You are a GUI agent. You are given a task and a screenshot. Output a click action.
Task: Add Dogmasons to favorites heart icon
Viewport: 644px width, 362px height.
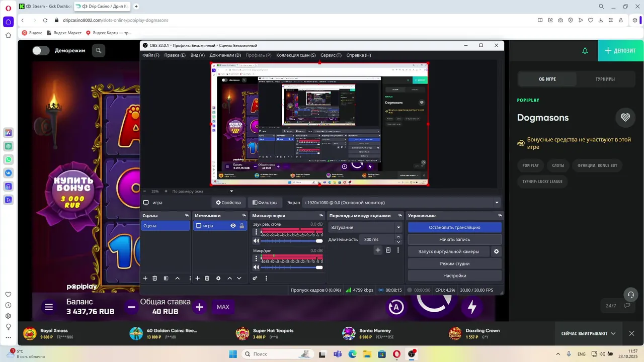(625, 118)
